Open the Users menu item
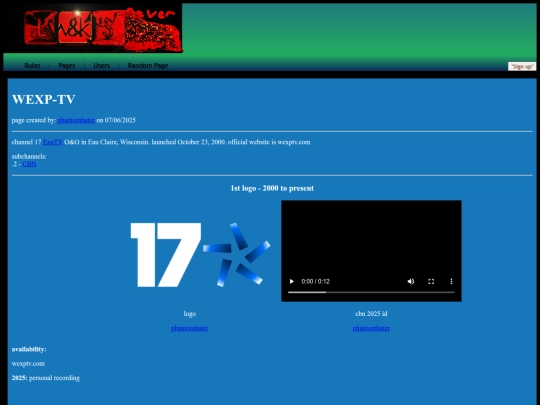 point(102,65)
